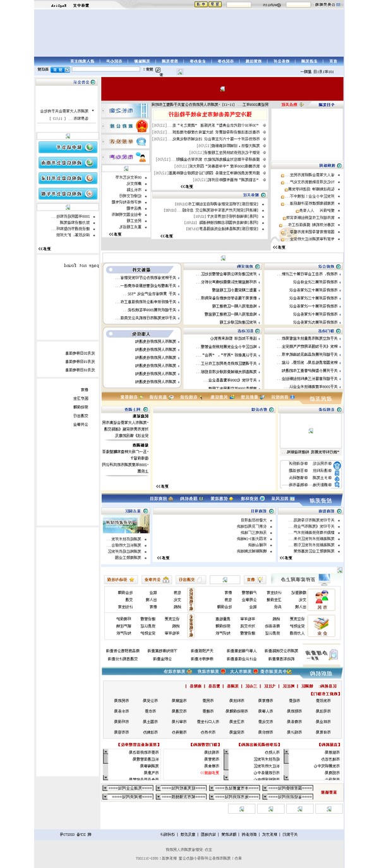Click the 高级搜索 button by search box
Image resolution: width=379 pixels, height=868 pixels.
(x=42, y=69)
